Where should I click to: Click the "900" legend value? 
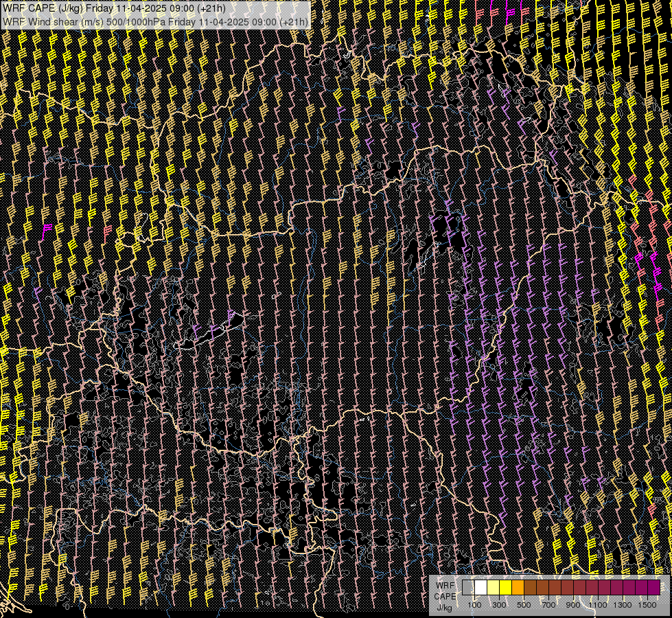573,605
